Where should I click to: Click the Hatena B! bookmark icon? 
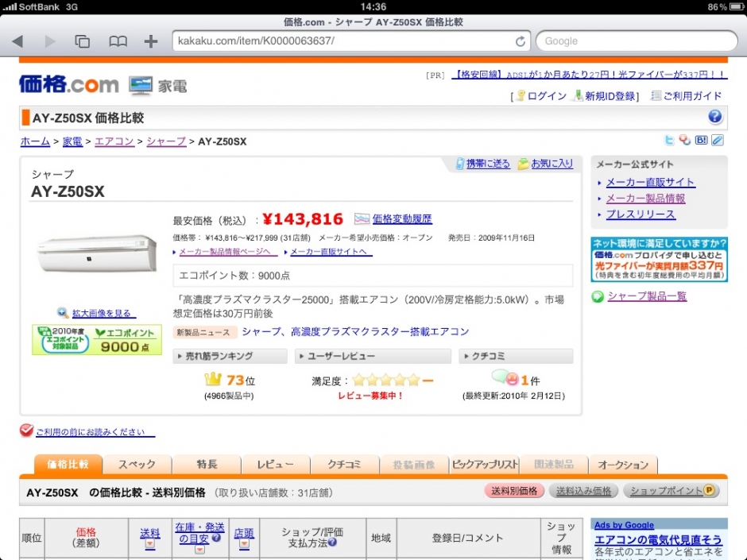[x=701, y=141]
